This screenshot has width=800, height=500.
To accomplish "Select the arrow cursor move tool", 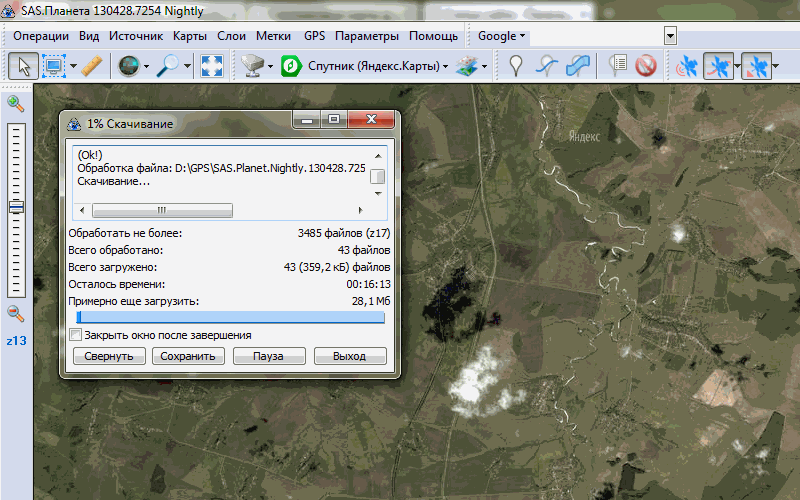I will click(24, 66).
